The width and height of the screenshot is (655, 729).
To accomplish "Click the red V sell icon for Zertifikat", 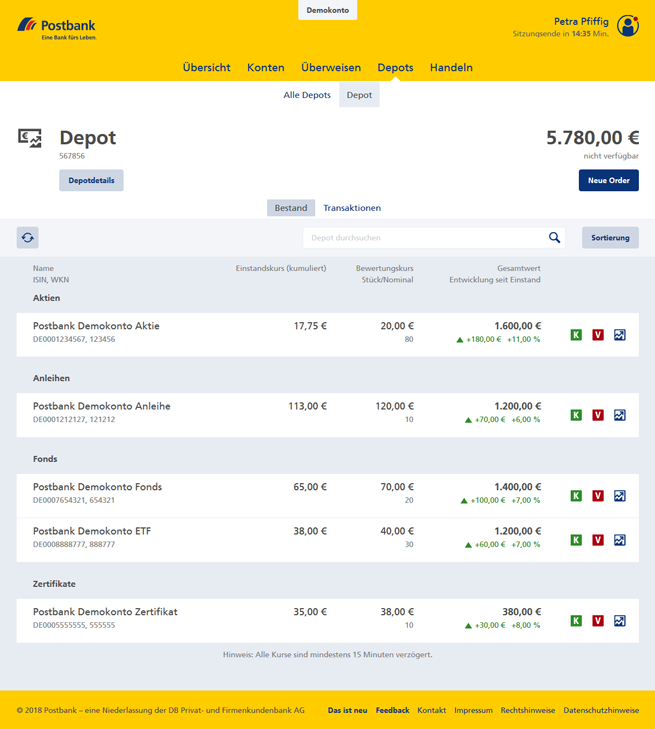I will (x=598, y=621).
